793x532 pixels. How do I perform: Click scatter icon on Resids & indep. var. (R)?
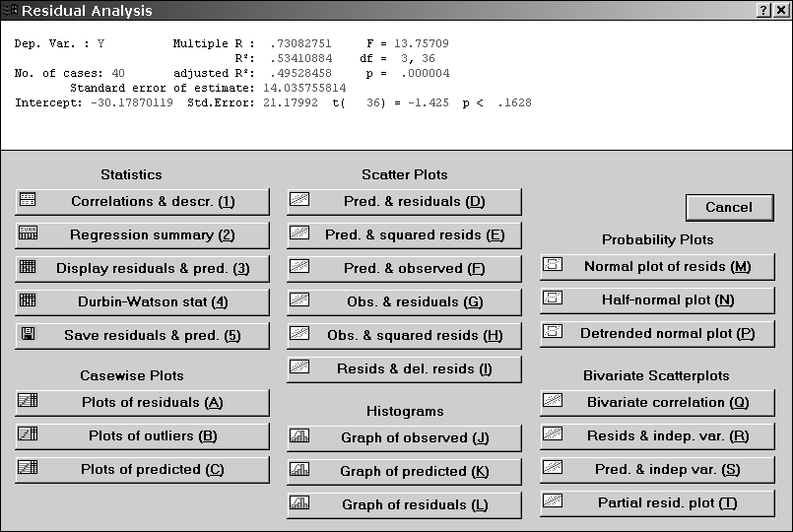553,433
